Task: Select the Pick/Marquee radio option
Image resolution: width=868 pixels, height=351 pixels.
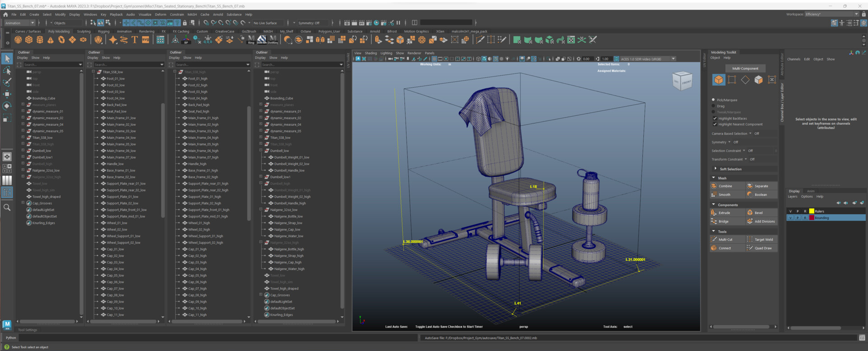Action: tap(713, 100)
